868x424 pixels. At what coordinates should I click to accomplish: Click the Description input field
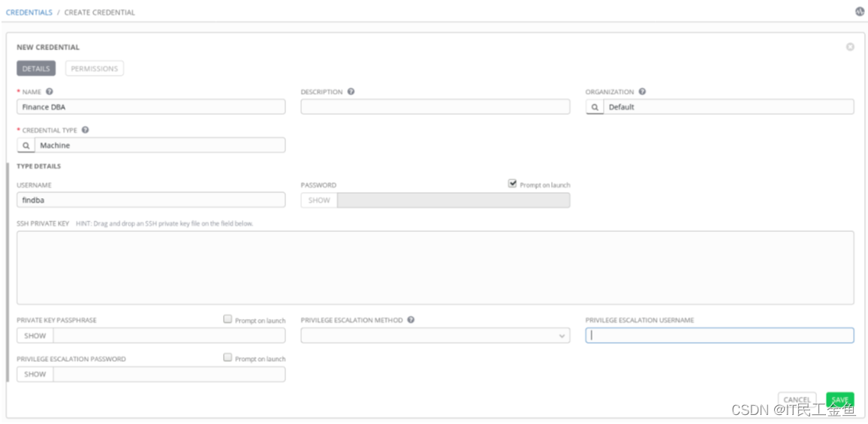435,107
